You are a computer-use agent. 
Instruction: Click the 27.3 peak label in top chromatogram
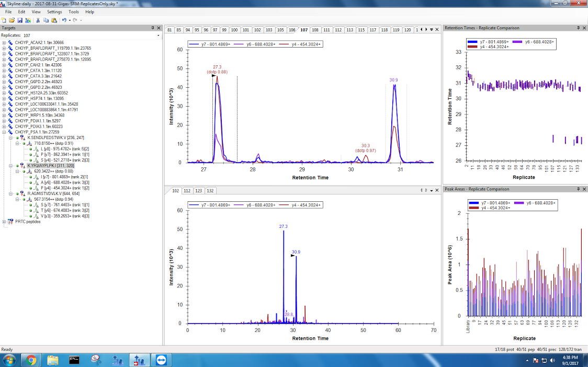(217, 67)
